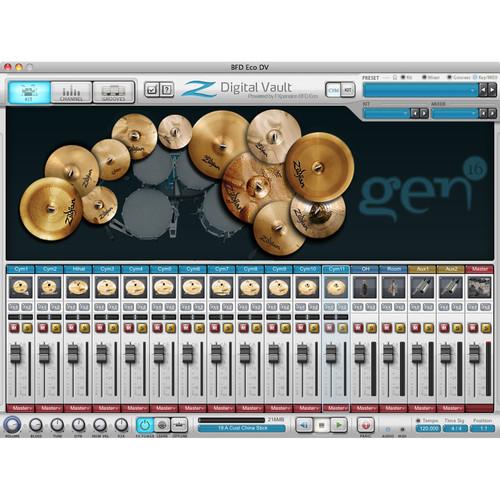The height and width of the screenshot is (500, 500).
Task: Select the Cym11 channel header
Action: [336, 269]
